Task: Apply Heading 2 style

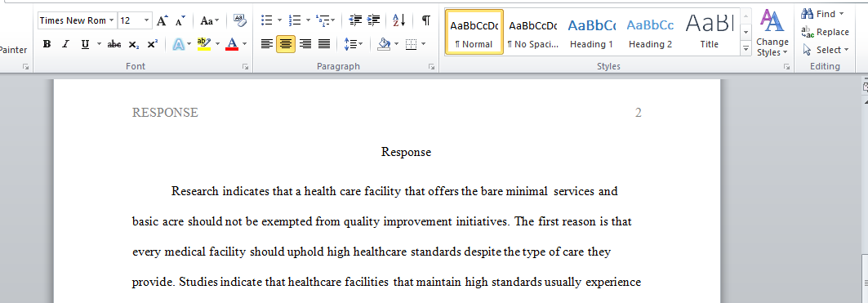Action: pyautogui.click(x=650, y=32)
